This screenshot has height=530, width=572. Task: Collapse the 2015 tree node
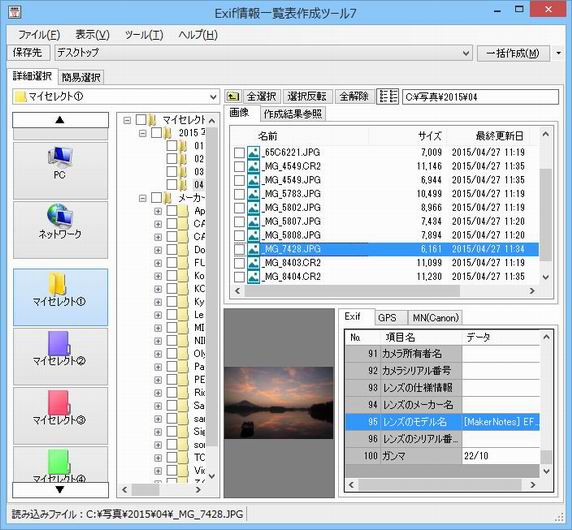click(x=143, y=133)
